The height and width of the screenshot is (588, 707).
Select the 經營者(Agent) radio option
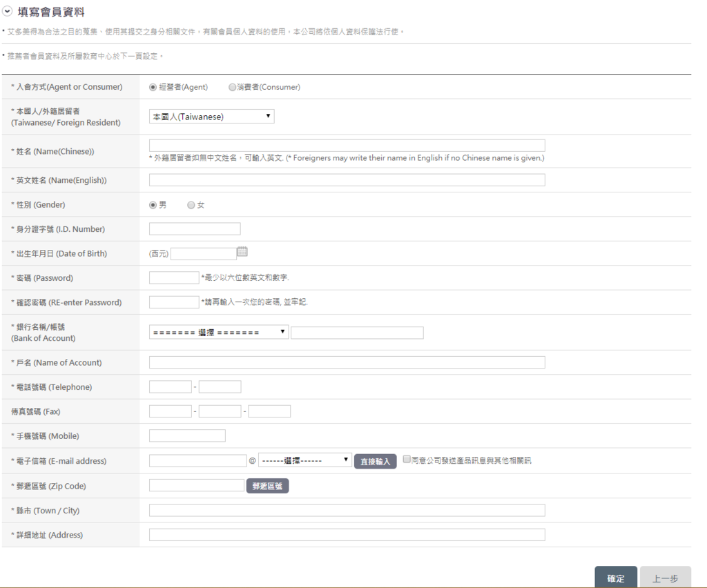[153, 88]
